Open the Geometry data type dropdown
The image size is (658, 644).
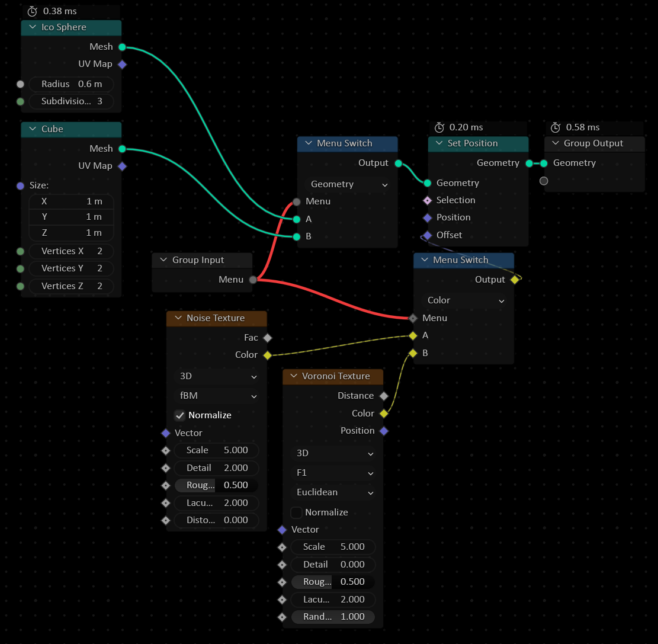pos(349,184)
